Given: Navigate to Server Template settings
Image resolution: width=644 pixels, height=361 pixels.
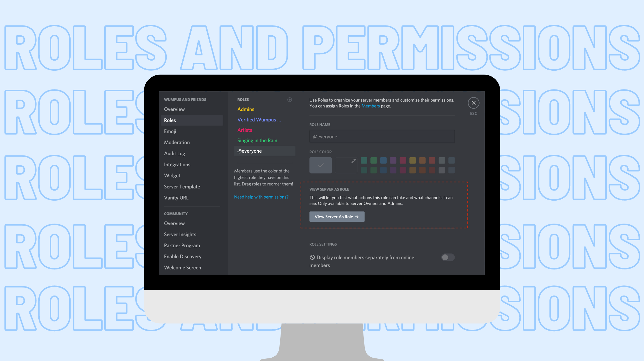Looking at the screenshot, I should point(182,186).
